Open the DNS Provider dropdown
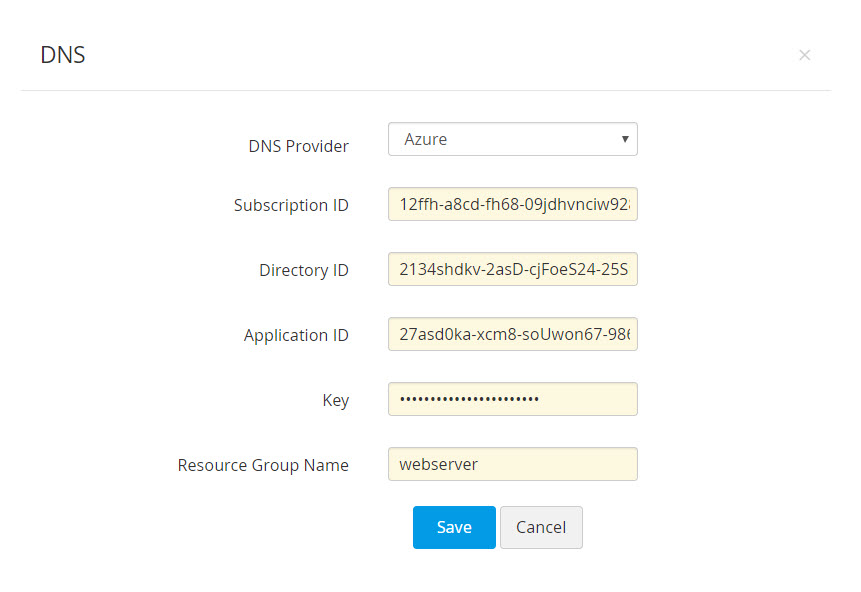 512,139
